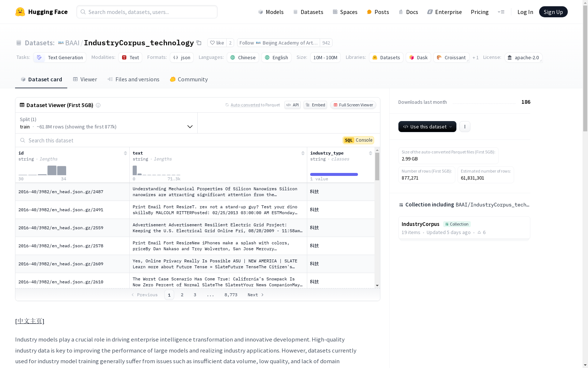Viewport: 588px width, 368px height.
Task: Click the Sign Up button
Action: coord(553,12)
